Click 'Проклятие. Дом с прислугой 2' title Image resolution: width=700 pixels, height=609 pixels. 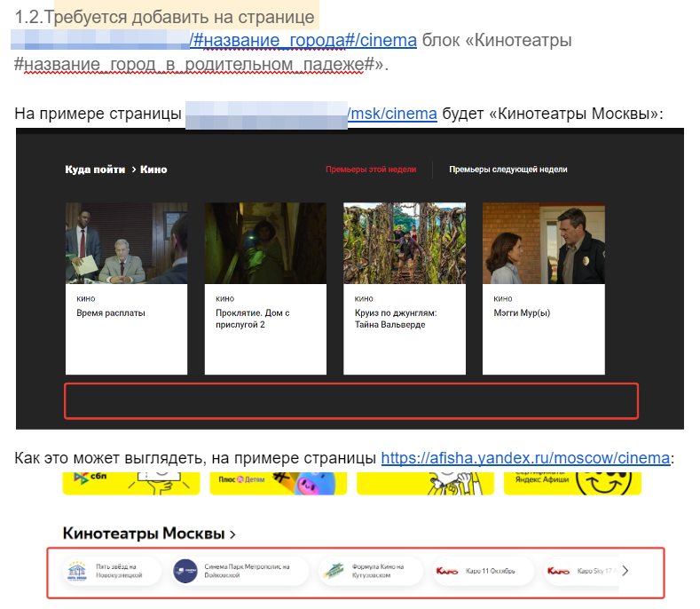tap(253, 319)
